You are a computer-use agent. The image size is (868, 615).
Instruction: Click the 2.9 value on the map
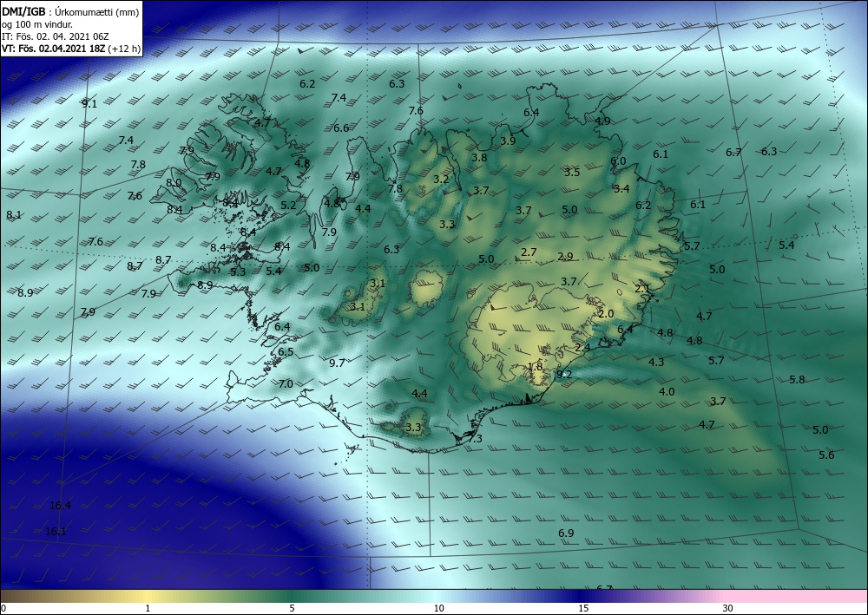tap(565, 257)
